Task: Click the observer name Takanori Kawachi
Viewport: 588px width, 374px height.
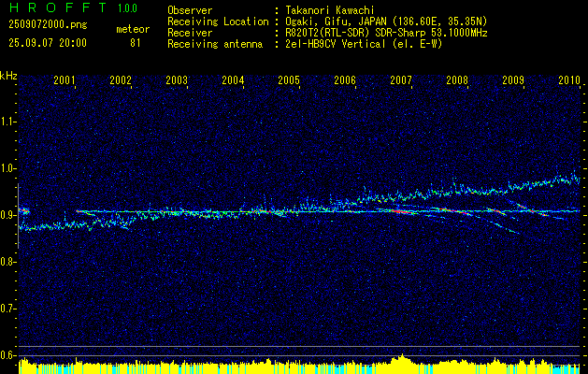Action: [x=330, y=10]
